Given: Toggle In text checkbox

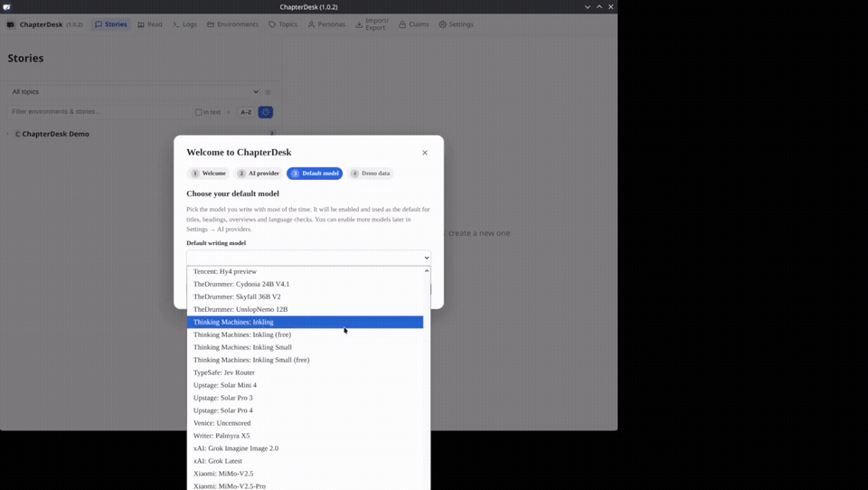Looking at the screenshot, I should pyautogui.click(x=198, y=112).
